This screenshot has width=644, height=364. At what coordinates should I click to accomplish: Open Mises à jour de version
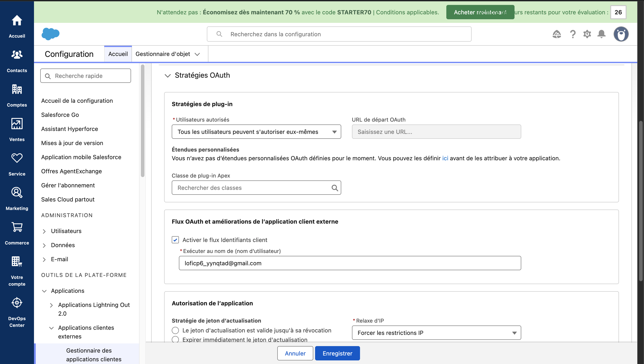[72, 143]
